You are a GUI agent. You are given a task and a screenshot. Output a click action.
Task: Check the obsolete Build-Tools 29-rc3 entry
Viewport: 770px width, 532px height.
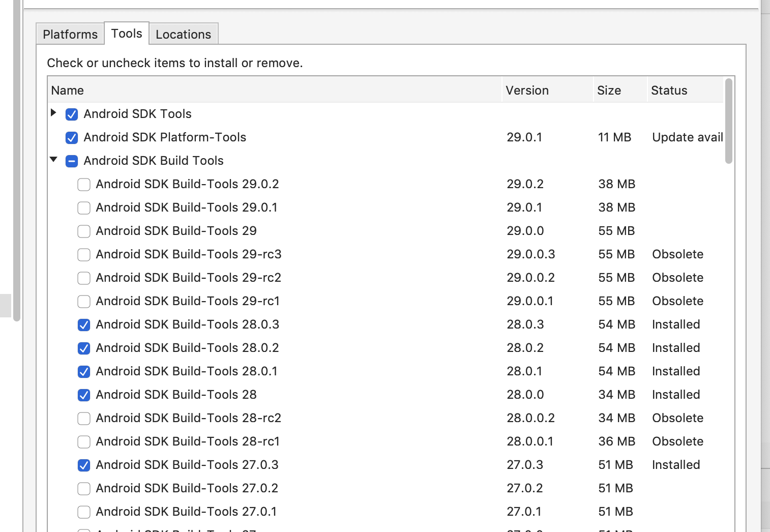pyautogui.click(x=83, y=254)
